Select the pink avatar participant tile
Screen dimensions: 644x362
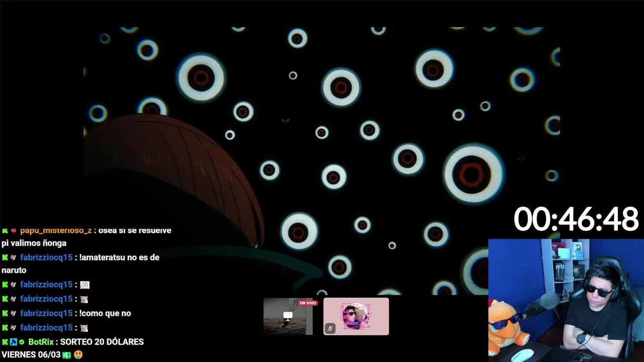tap(356, 316)
